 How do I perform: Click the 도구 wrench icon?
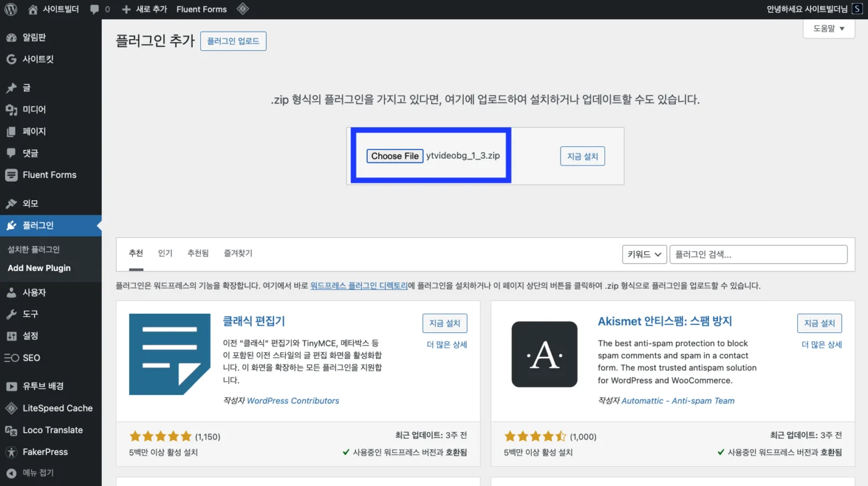tap(11, 314)
